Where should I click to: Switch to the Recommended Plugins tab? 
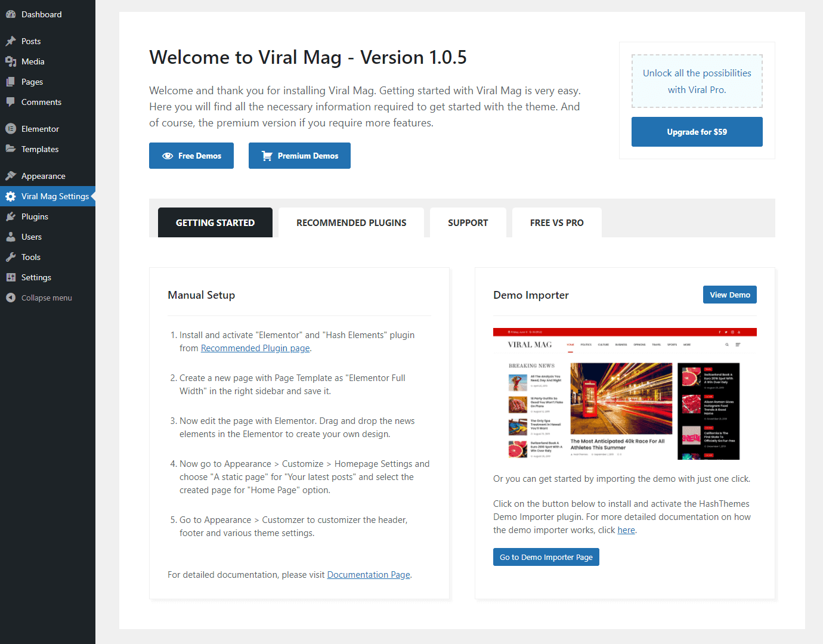(351, 222)
